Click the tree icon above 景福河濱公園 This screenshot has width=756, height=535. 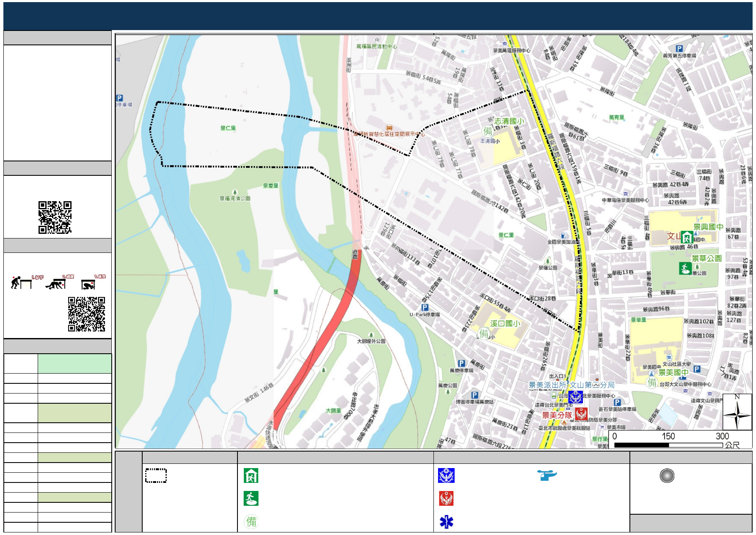coord(235,192)
